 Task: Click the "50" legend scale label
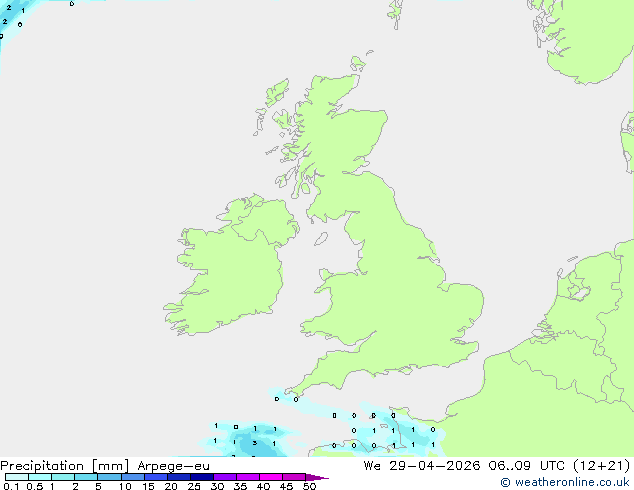309,486
